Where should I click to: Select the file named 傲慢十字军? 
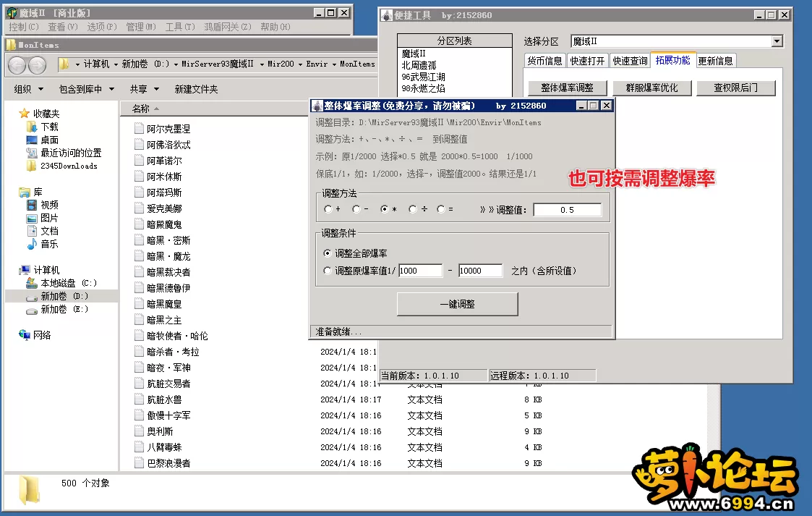168,415
